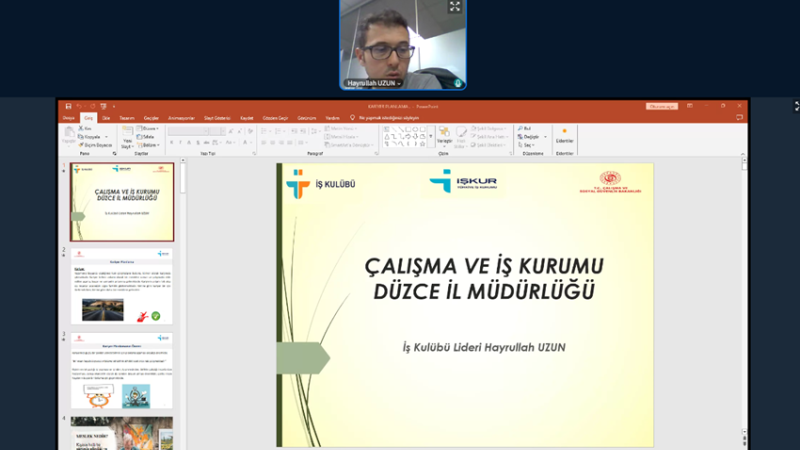Click the Yerleştir arrange shapes icon
800x450 pixels.
(444, 136)
